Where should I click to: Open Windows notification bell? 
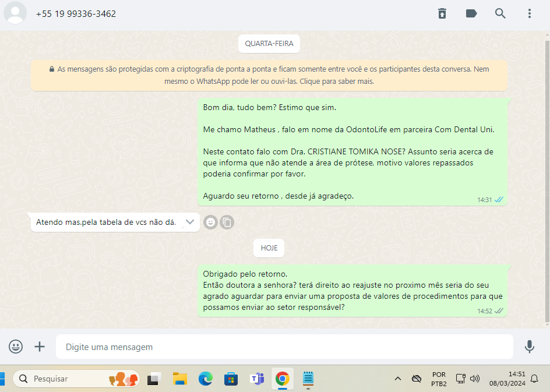coord(534,379)
